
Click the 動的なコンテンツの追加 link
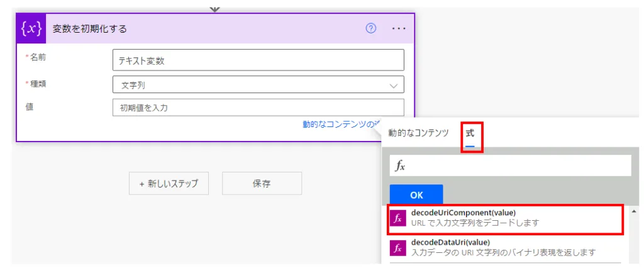[341, 125]
